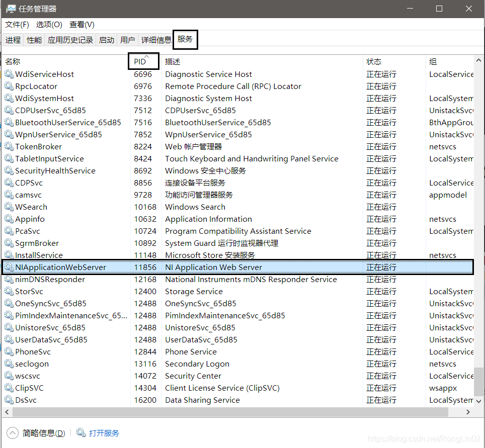Viewport: 485px width, 448px height.
Task: Click the StorSvc service icon
Action: 9,291
